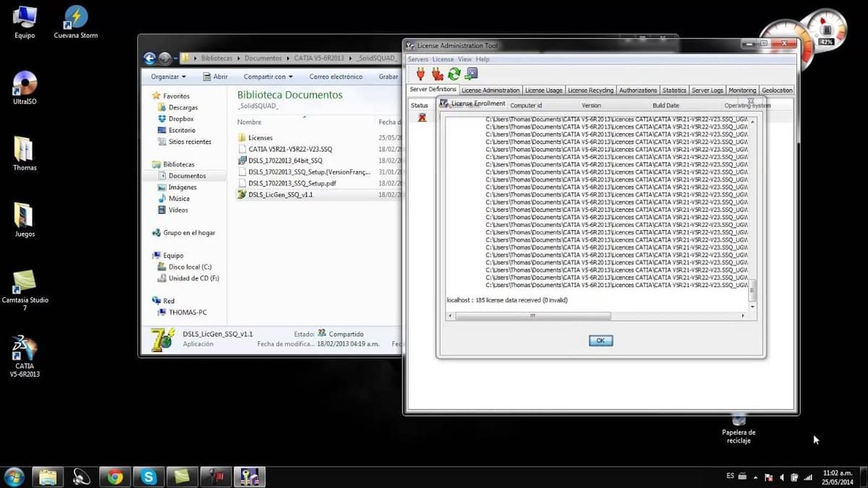Open the Servers menu
Screen dimensions: 868x488
pyautogui.click(x=418, y=59)
